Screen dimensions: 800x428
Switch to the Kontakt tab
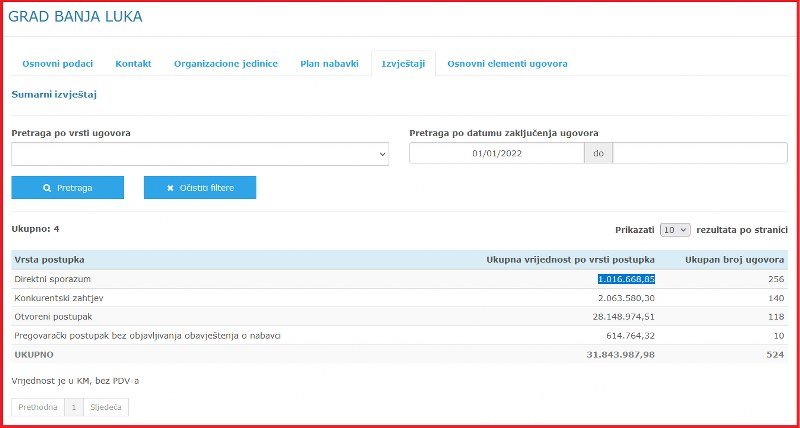(x=133, y=63)
